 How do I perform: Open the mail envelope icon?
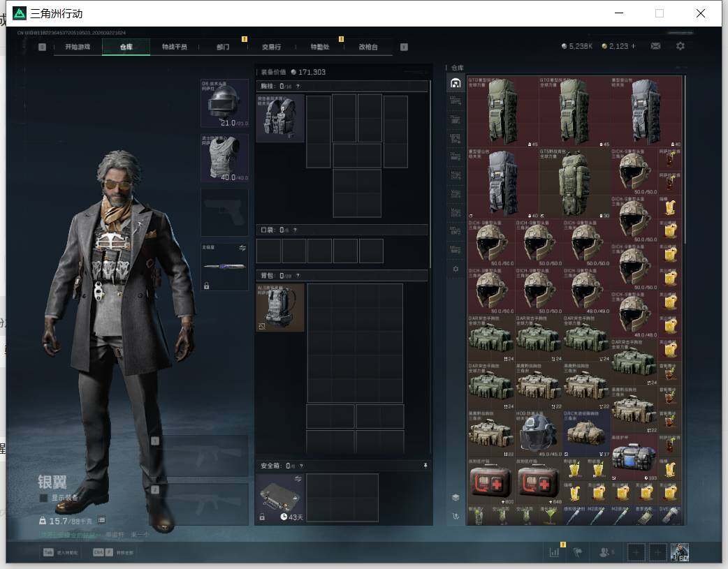(x=655, y=46)
